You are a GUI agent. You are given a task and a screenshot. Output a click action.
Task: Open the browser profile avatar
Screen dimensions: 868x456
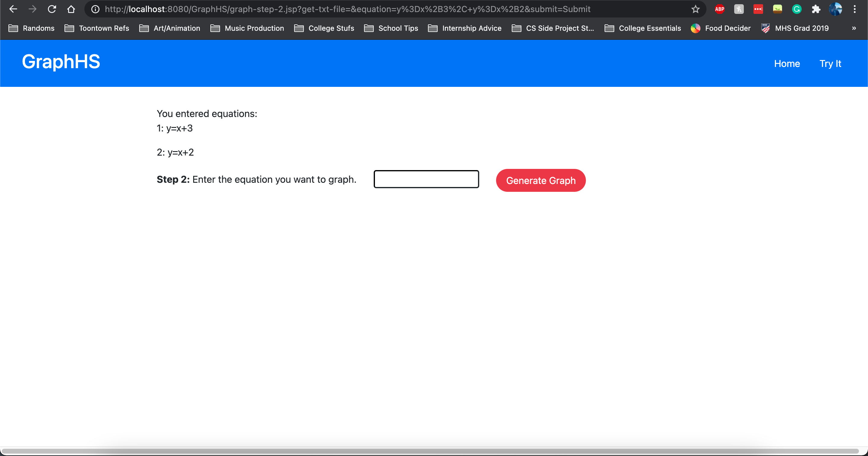[835, 9]
